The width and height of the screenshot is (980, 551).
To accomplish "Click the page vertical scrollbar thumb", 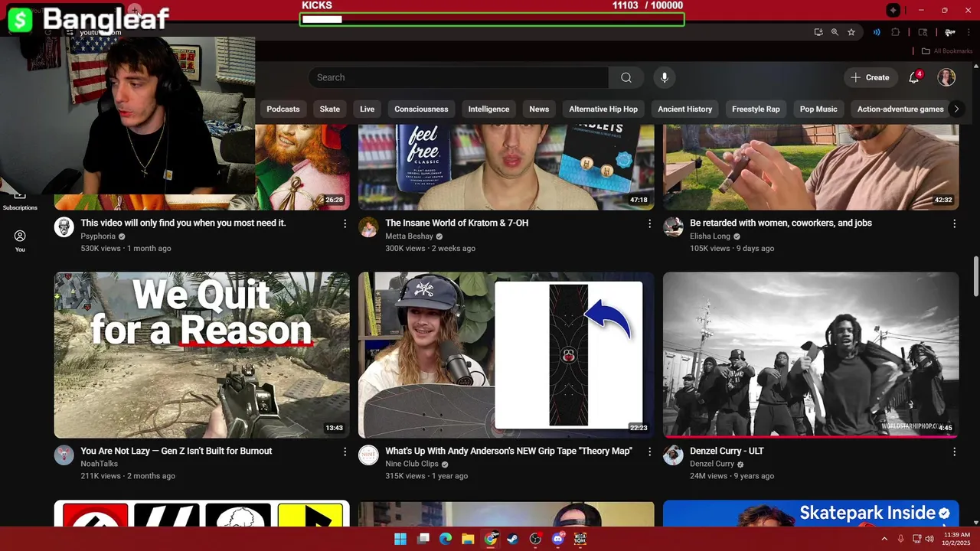I will click(x=975, y=276).
